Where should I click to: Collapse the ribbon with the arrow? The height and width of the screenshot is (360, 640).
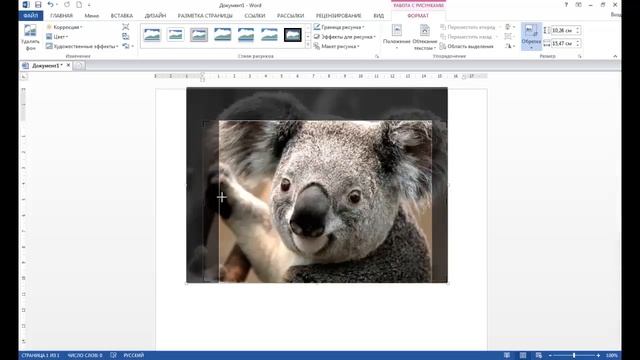615,56
